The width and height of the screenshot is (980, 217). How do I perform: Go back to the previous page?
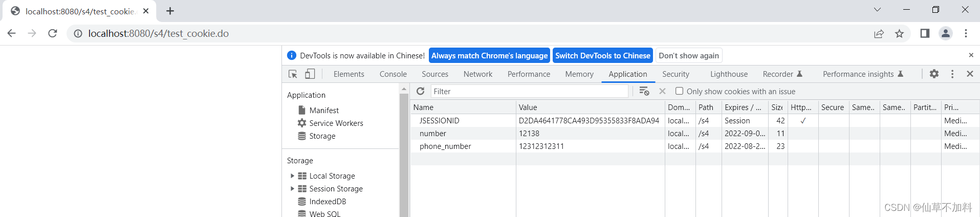11,33
